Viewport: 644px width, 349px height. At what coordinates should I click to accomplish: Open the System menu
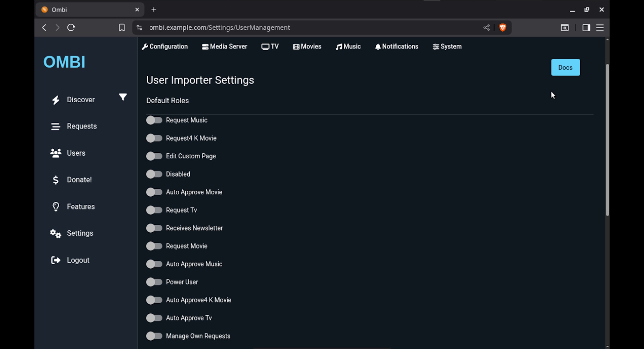(447, 47)
